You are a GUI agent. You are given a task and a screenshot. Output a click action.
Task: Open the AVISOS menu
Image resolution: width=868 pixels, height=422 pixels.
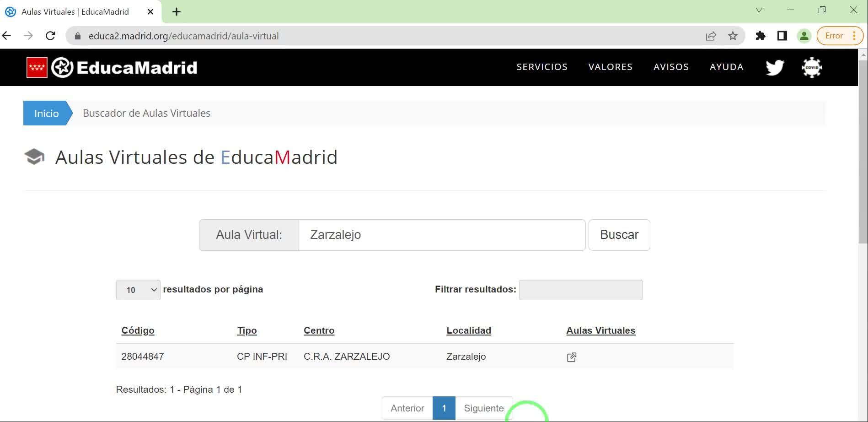[671, 67]
